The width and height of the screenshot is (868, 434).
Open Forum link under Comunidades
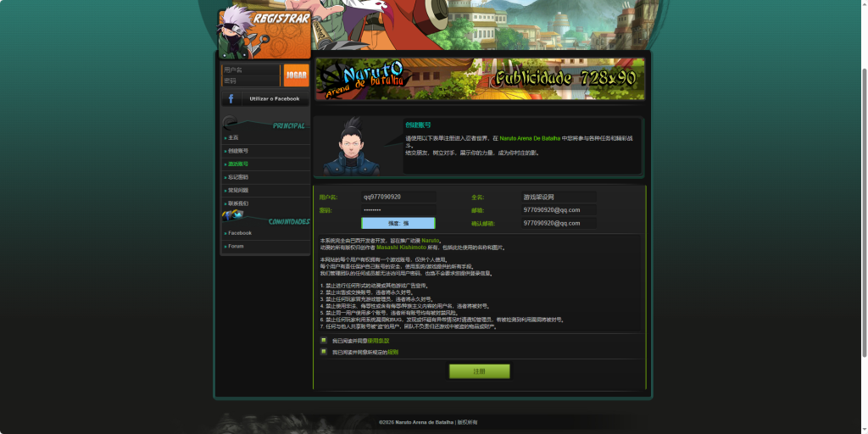(236, 246)
